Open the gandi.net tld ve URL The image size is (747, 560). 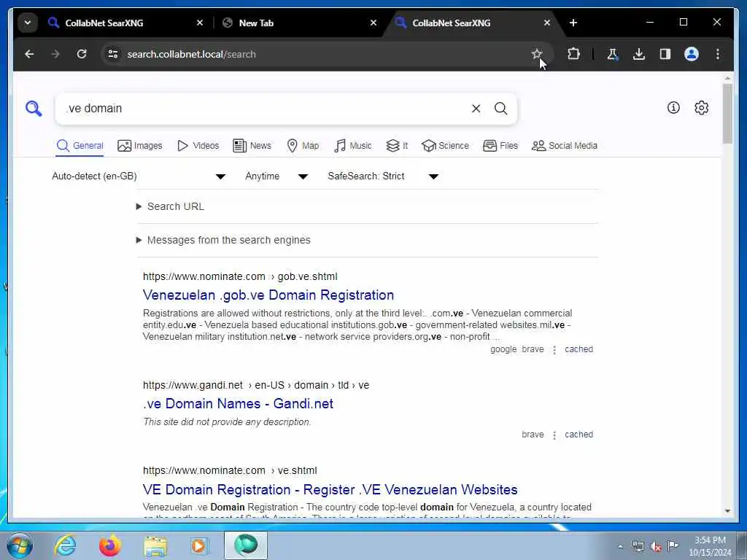(x=256, y=385)
